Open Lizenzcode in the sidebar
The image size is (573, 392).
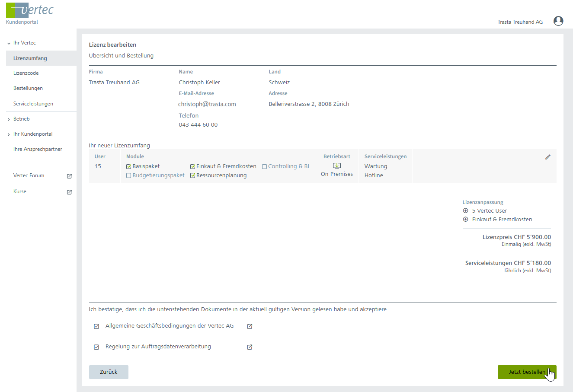click(26, 73)
